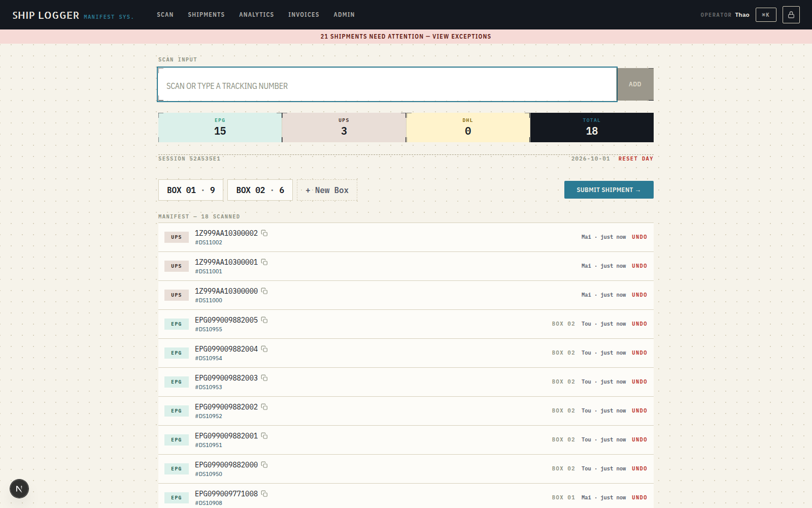Undo scan EPG099009882002

(x=639, y=410)
